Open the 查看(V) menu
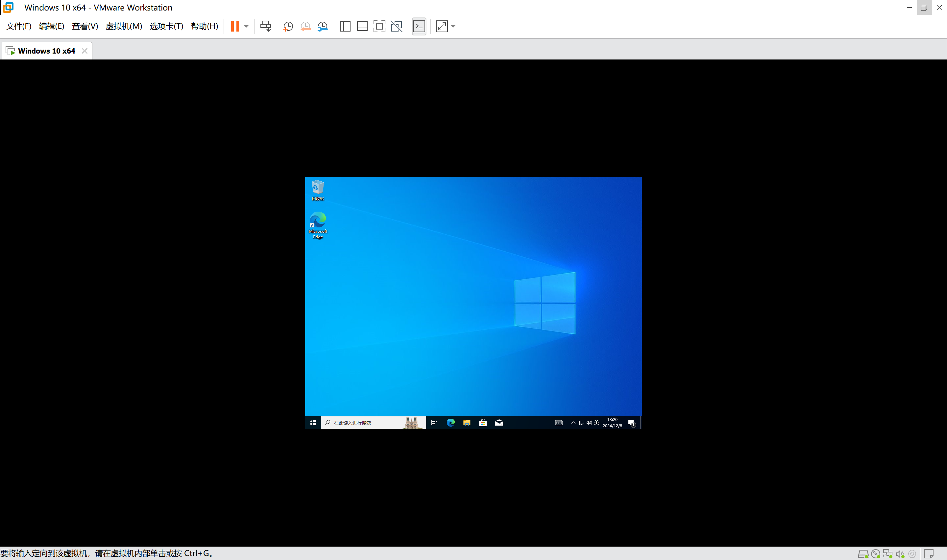The height and width of the screenshot is (560, 947). pyautogui.click(x=85, y=26)
